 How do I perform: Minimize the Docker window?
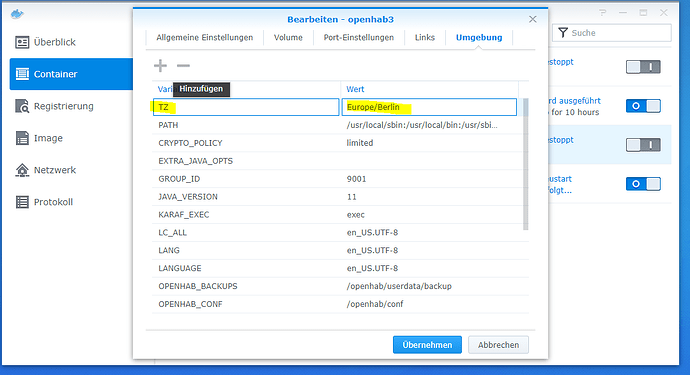pyautogui.click(x=623, y=13)
